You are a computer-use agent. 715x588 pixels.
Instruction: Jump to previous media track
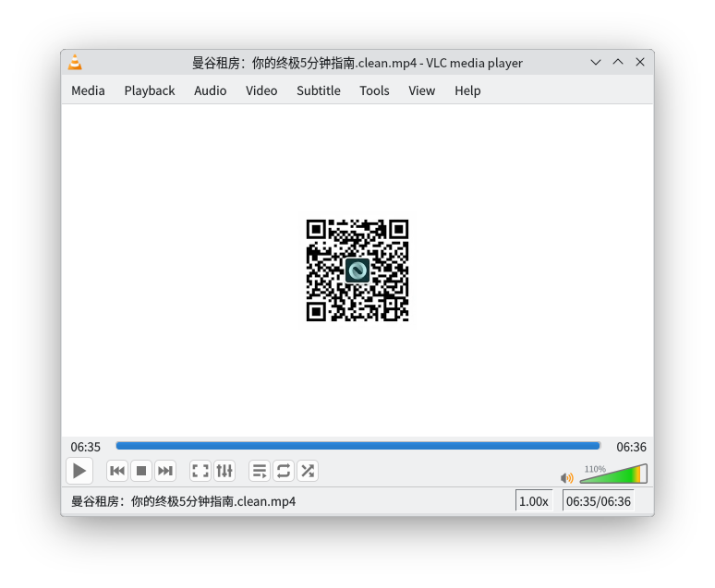click(117, 471)
